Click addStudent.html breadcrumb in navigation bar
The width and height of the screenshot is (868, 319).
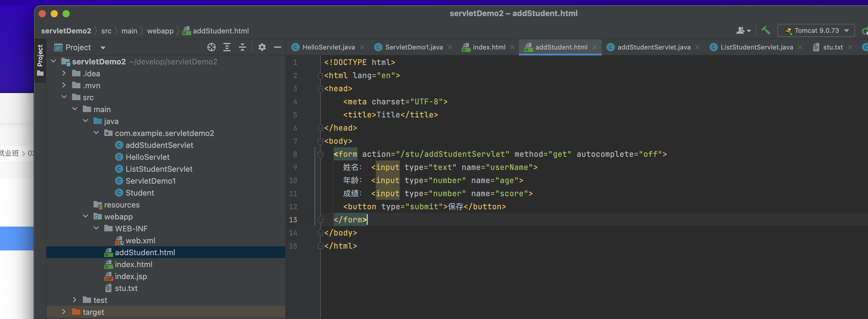[216, 31]
